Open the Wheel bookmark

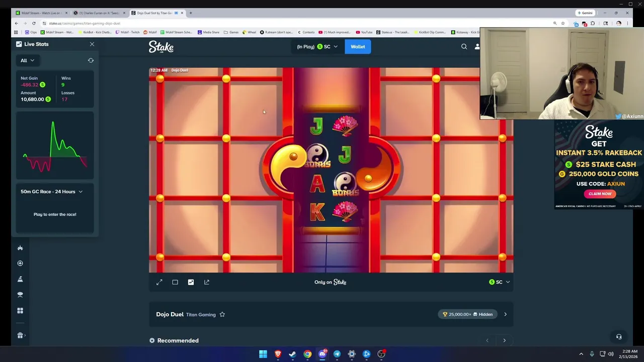click(249, 32)
